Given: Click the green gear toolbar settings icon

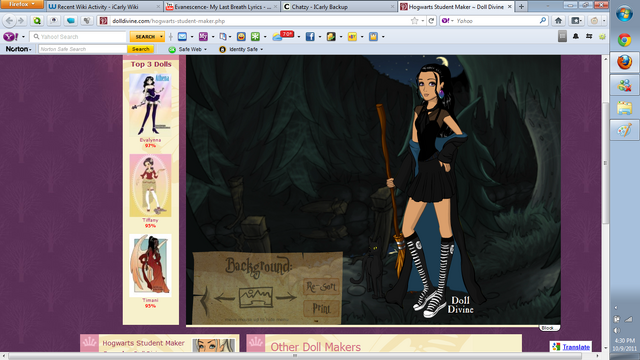Looking at the screenshot, I should click(x=602, y=36).
